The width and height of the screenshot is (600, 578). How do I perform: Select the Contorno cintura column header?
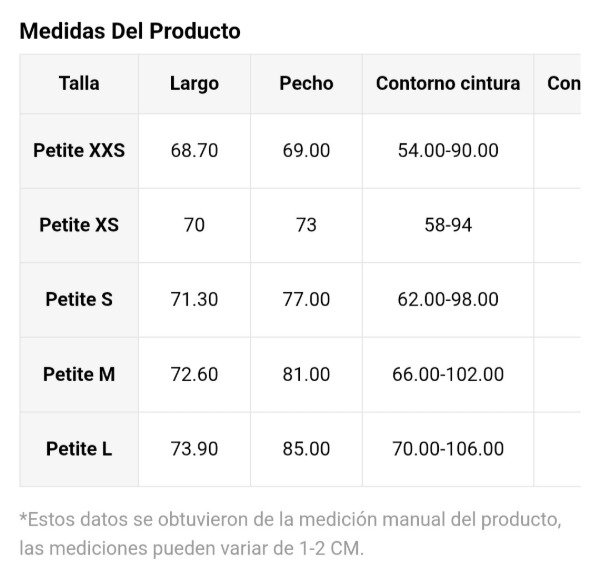click(x=448, y=83)
